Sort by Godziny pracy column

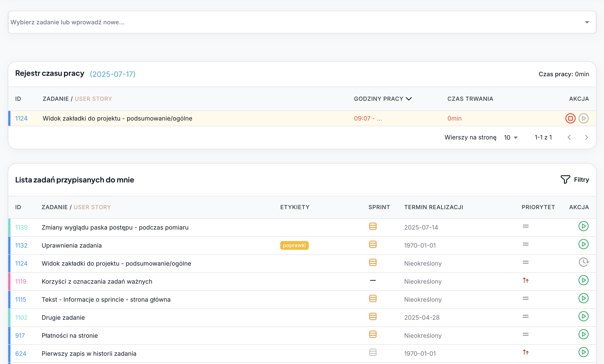(382, 99)
